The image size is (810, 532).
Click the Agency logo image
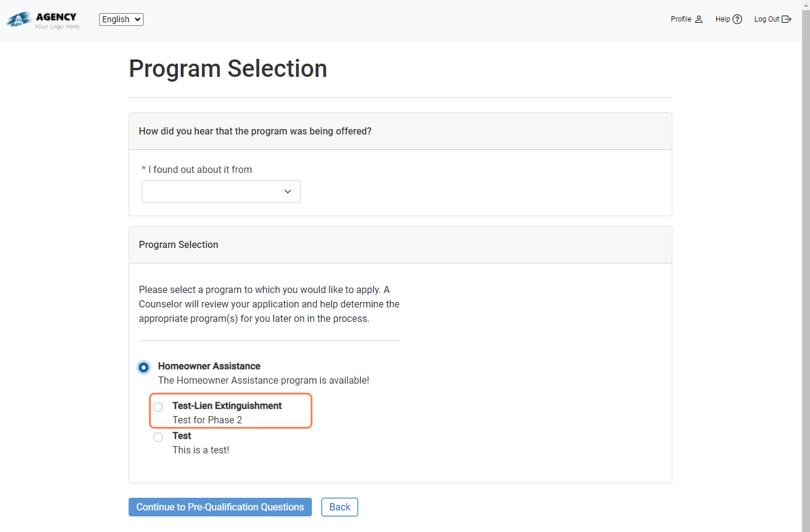point(43,20)
